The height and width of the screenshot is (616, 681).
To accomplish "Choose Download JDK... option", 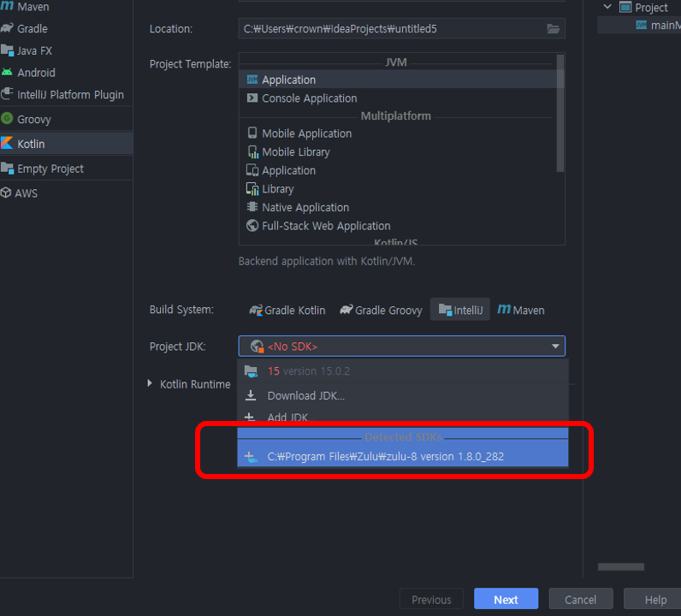I will pyautogui.click(x=403, y=396).
